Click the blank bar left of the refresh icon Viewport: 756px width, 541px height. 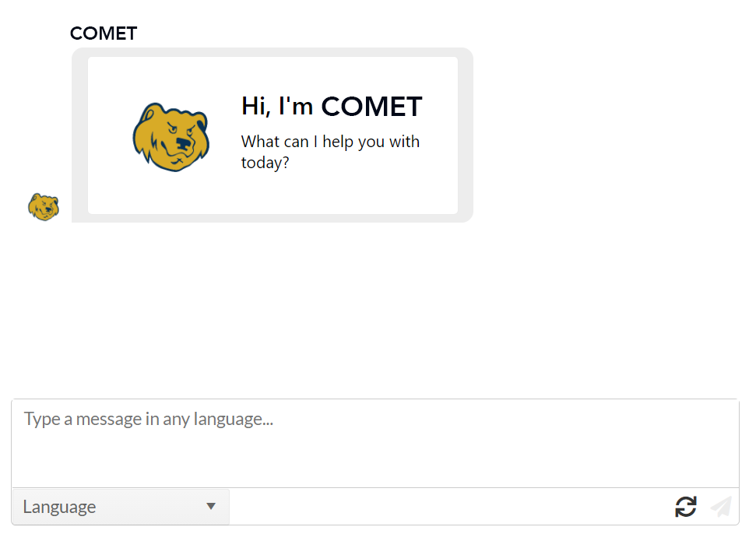coord(451,507)
